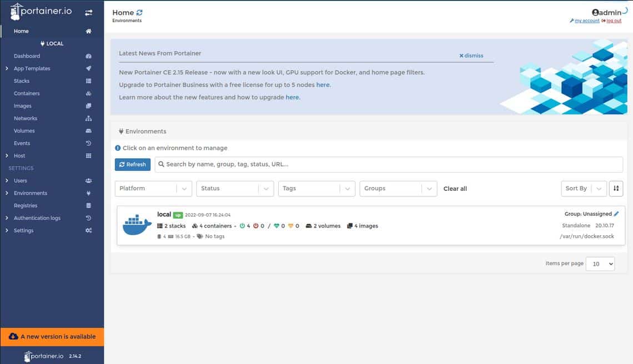Image resolution: width=633 pixels, height=364 pixels.
Task: Click the Portainer logo at top left
Action: pyautogui.click(x=41, y=11)
